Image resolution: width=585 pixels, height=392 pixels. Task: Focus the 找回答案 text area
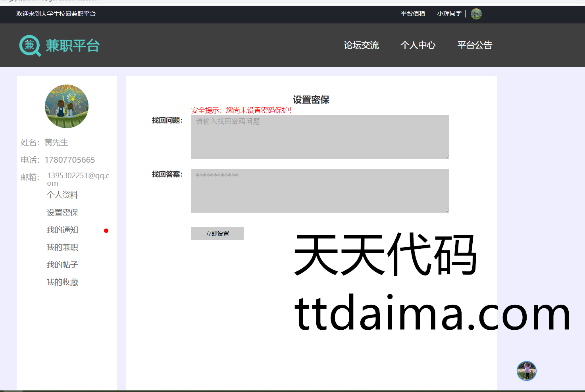pos(320,191)
